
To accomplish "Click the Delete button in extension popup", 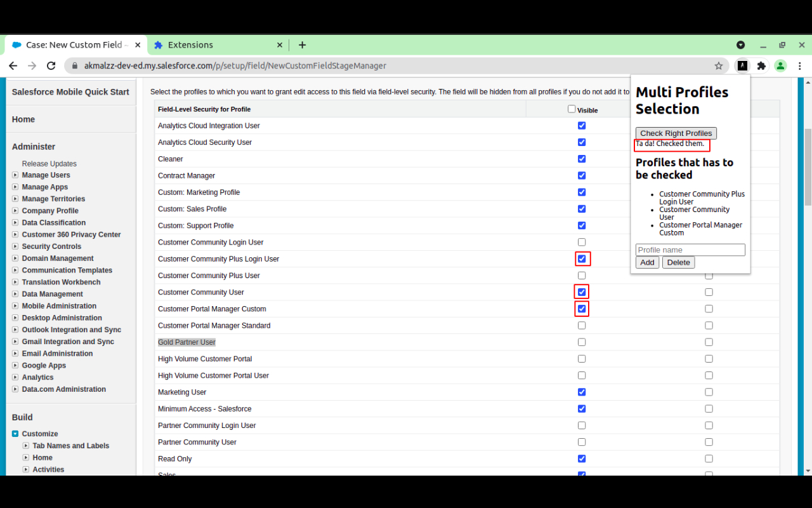I will (x=678, y=262).
